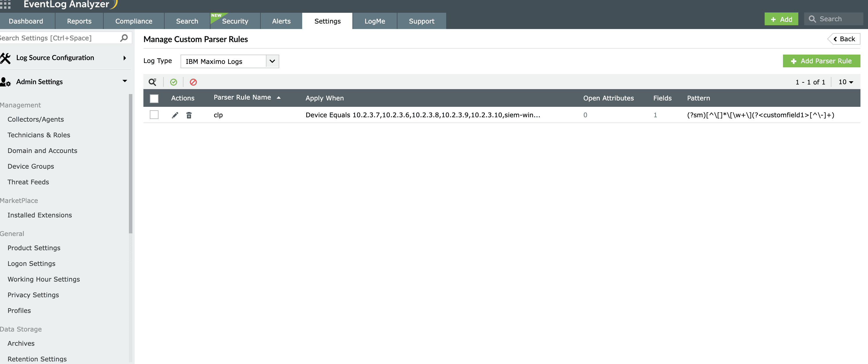
Task: Click the Back button
Action: [844, 39]
